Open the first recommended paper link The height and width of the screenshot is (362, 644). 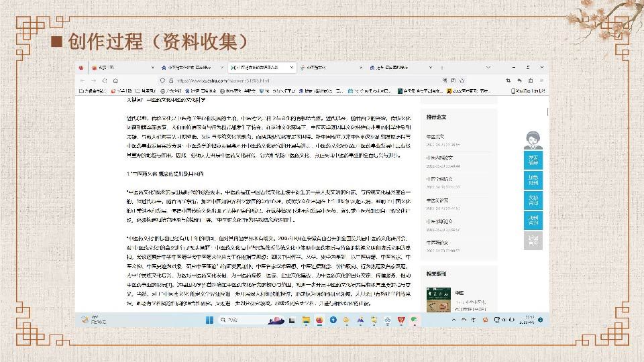pos(436,137)
